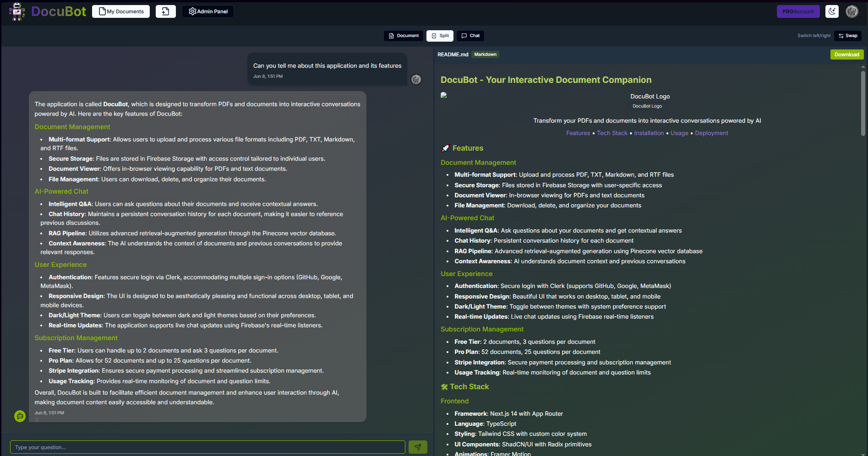Viewport: 868px width, 456px height.
Task: Switch to Document view tab
Action: tap(404, 36)
